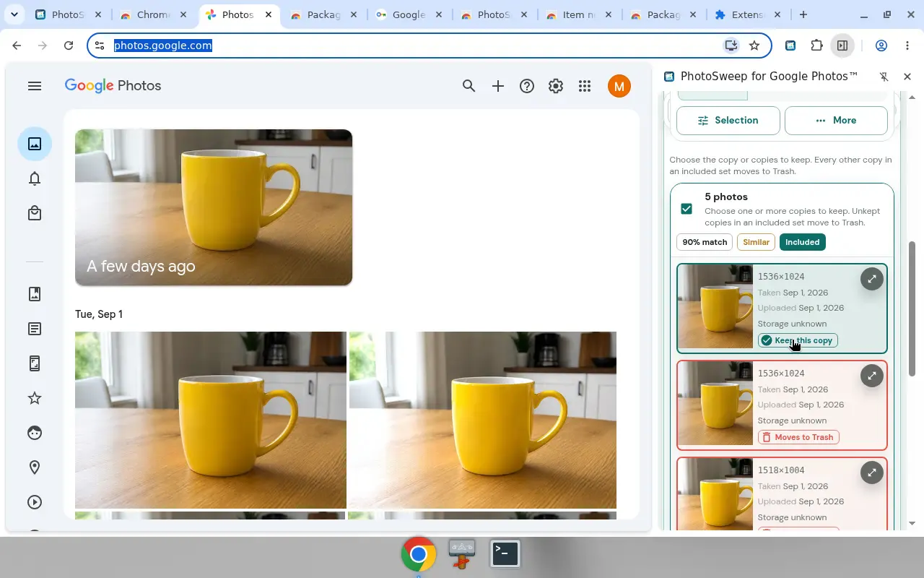Open the Chrome three-dot menu
924x578 pixels.
pyautogui.click(x=907, y=46)
